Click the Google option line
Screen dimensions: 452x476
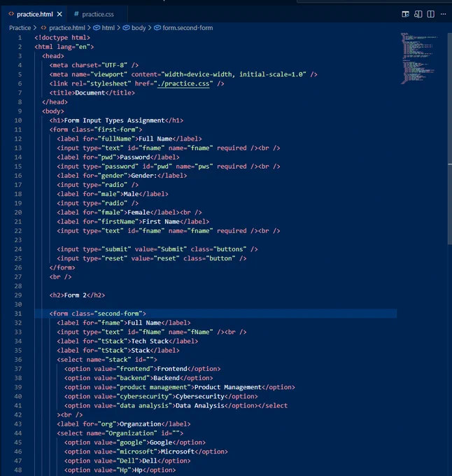[135, 442]
